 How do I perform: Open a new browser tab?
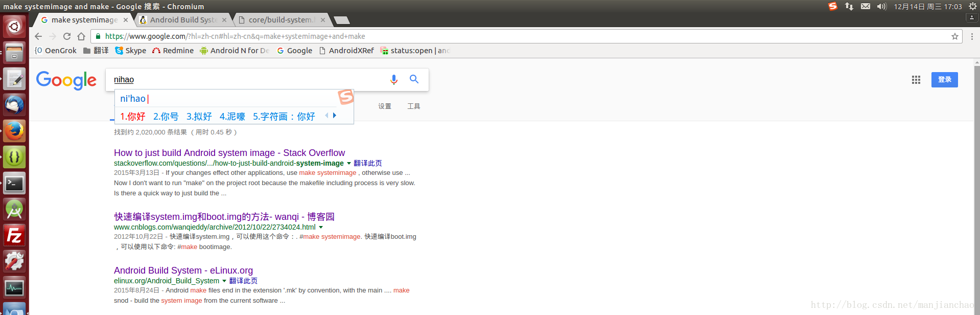(x=341, y=20)
